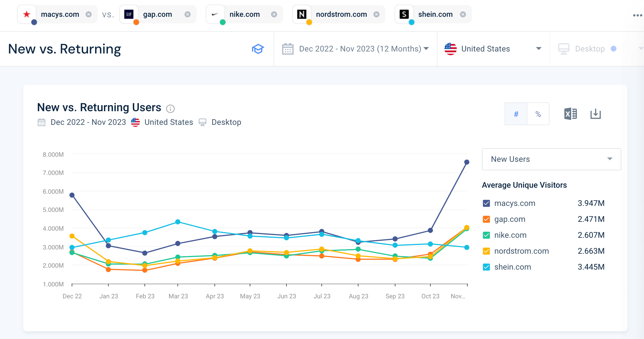Click the calendar icon in date filter
644x339 pixels.
(288, 49)
